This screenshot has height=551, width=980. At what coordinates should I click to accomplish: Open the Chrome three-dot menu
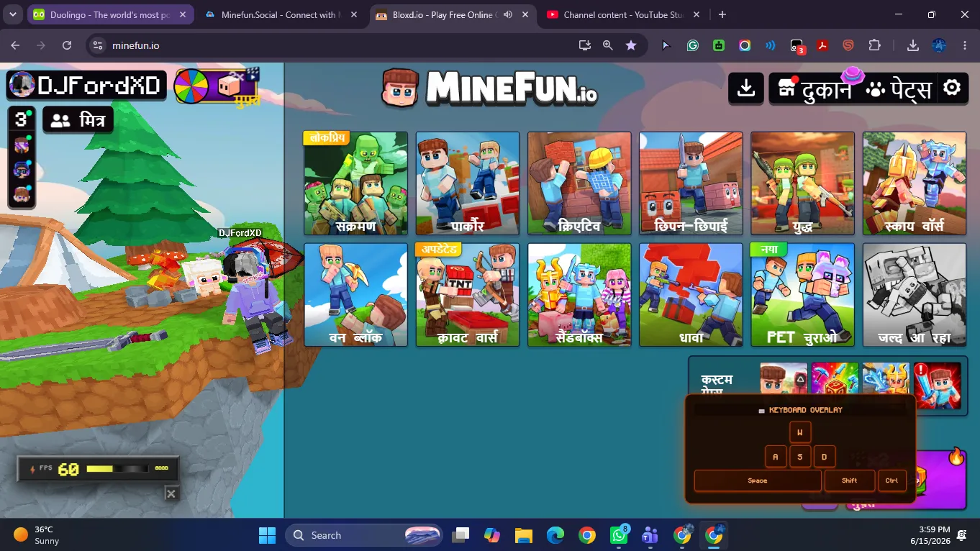pos(965,45)
